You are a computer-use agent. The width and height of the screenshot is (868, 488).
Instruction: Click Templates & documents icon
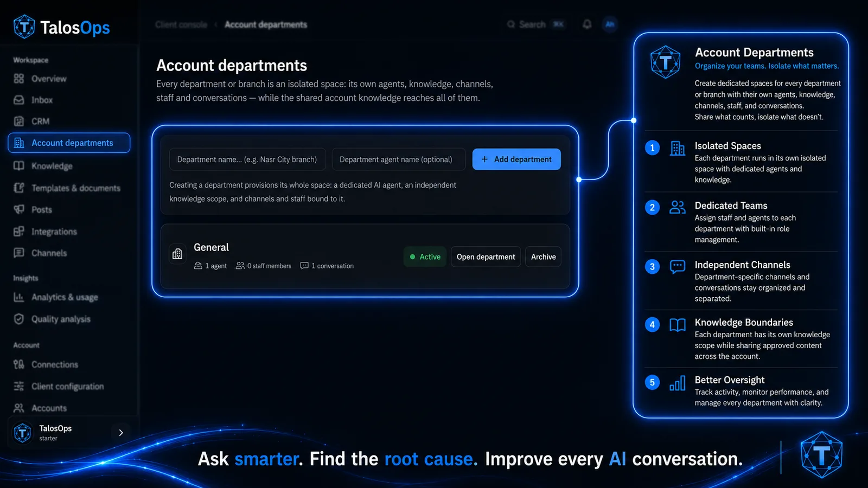pos(19,188)
